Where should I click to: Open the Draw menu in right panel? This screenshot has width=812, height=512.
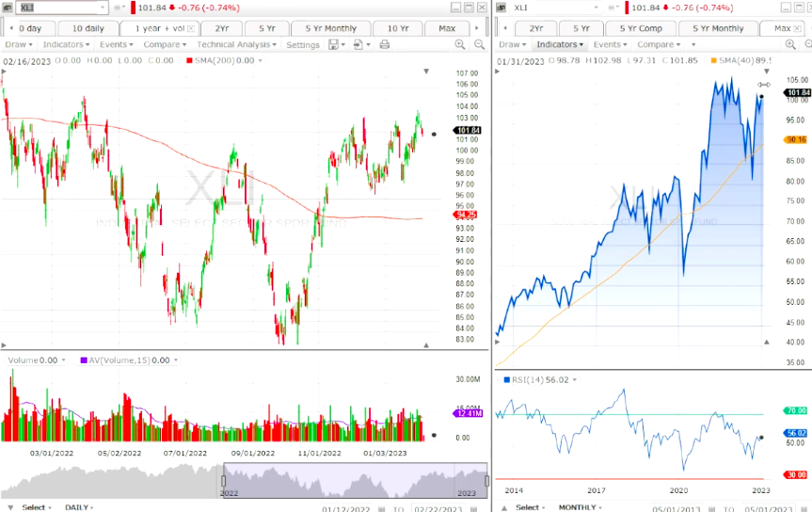coord(513,44)
